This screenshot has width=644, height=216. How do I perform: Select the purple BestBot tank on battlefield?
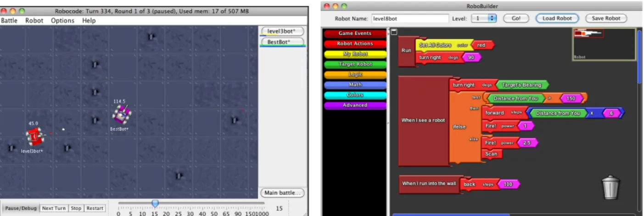122,114
